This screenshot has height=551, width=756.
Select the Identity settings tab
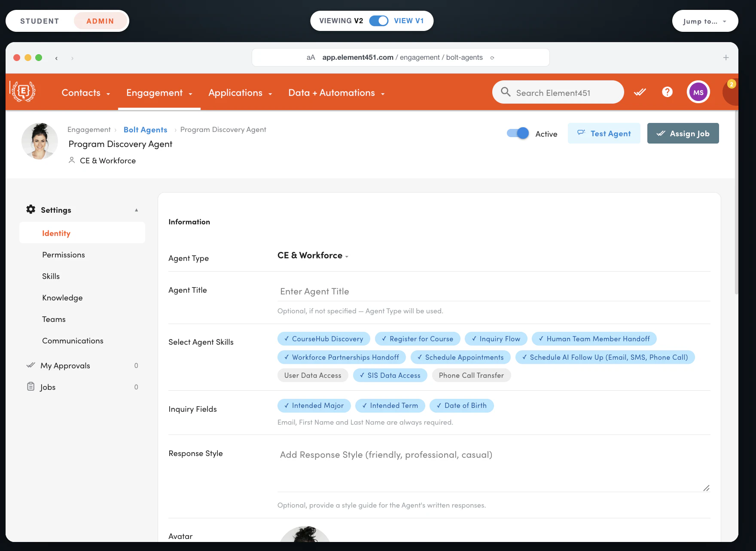point(82,233)
